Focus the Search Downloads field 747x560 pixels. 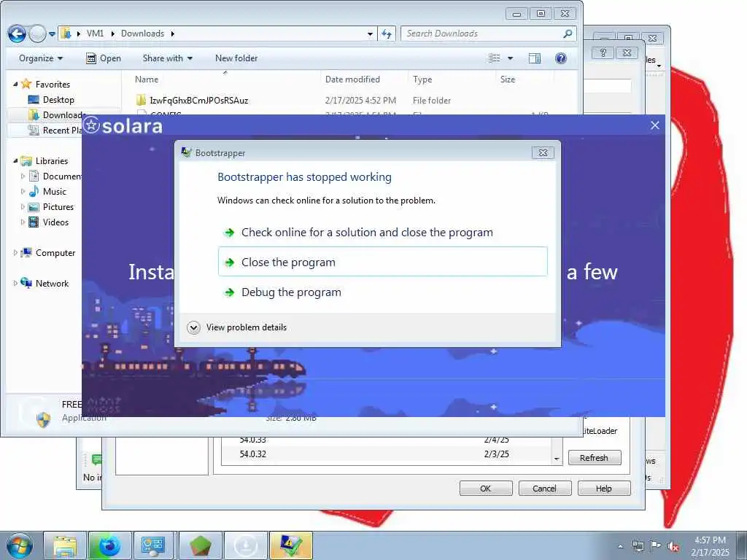[x=484, y=34]
